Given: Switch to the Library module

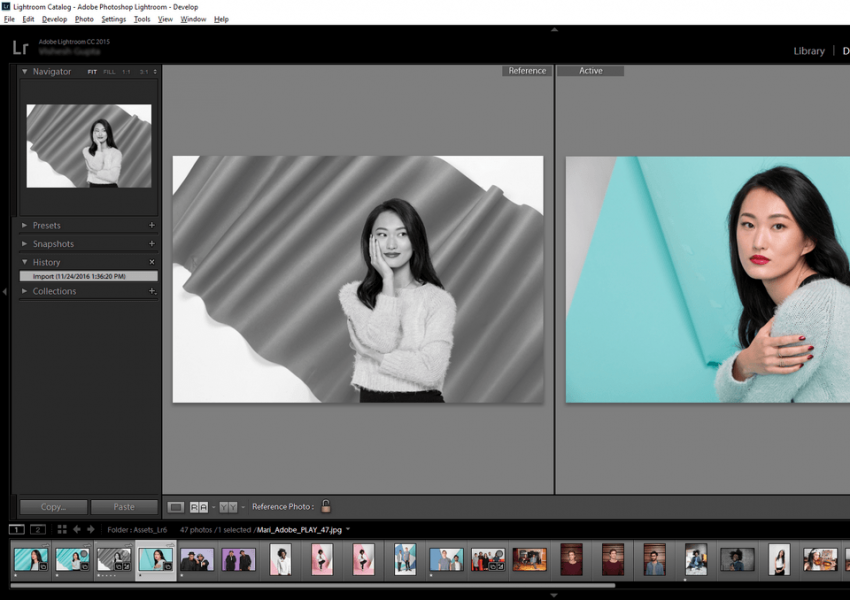Looking at the screenshot, I should tap(808, 51).
